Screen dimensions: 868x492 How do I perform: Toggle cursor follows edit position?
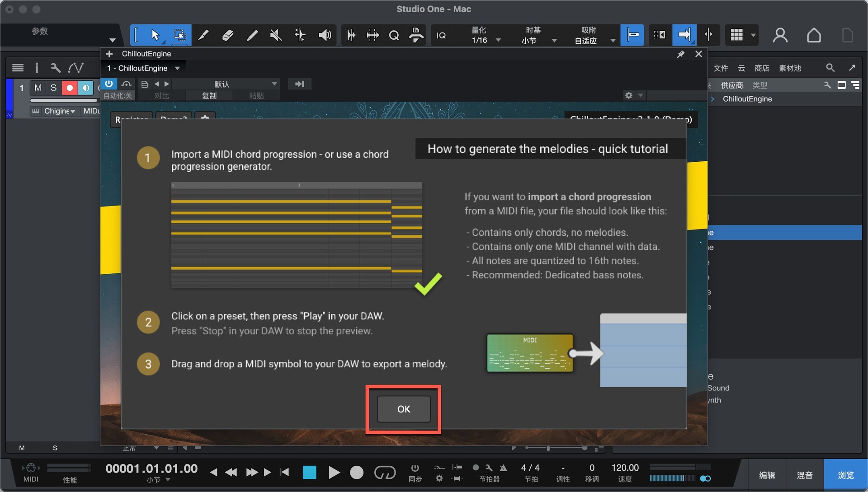pos(708,35)
